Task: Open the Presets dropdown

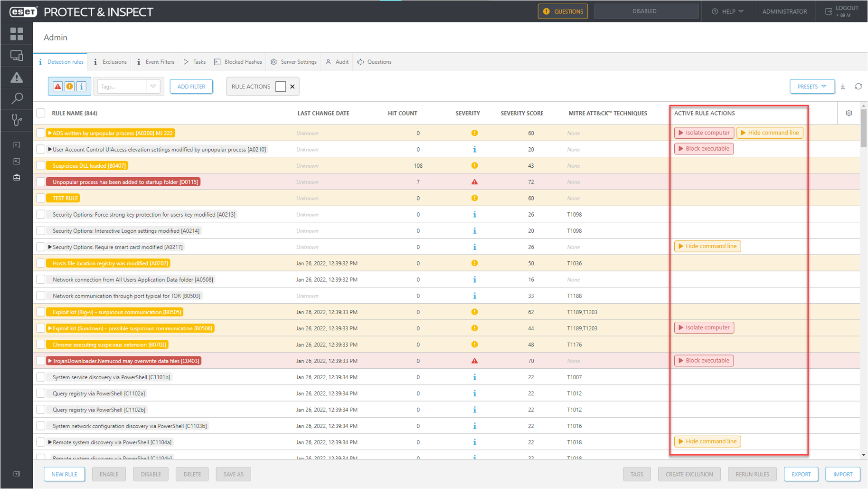Action: tap(812, 86)
